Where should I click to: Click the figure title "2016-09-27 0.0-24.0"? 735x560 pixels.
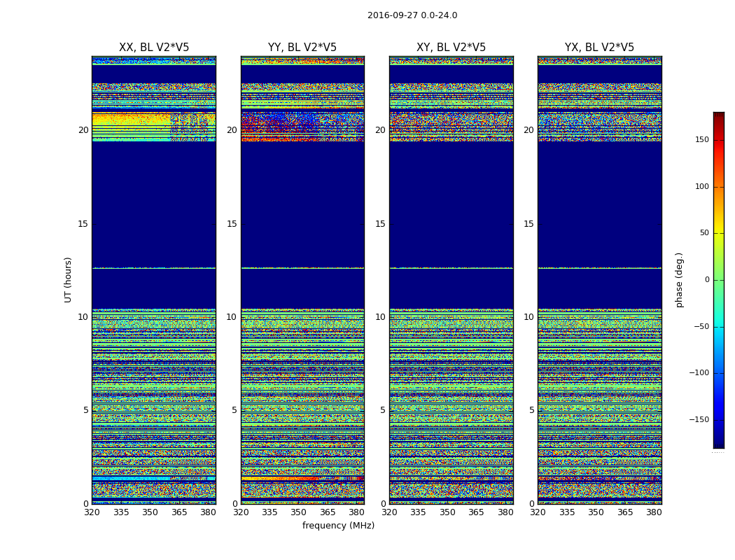pyautogui.click(x=412, y=15)
